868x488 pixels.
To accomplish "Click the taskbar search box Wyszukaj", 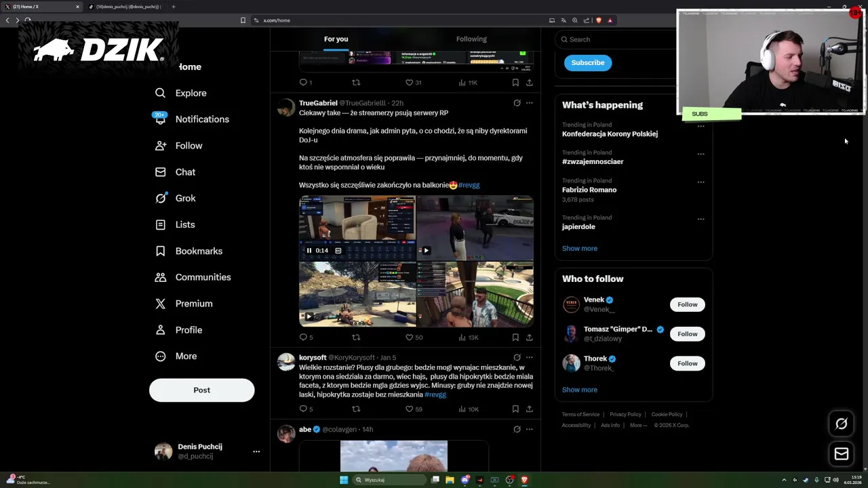I will pyautogui.click(x=389, y=480).
